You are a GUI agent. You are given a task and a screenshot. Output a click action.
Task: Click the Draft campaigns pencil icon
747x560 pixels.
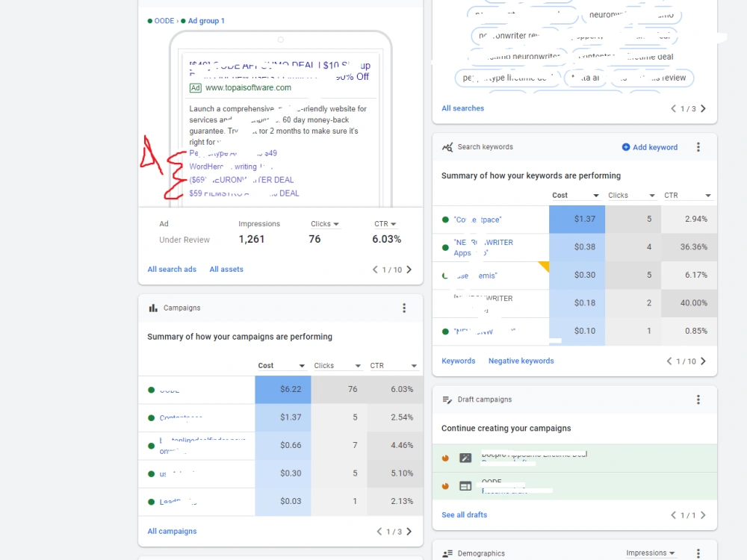pos(447,399)
